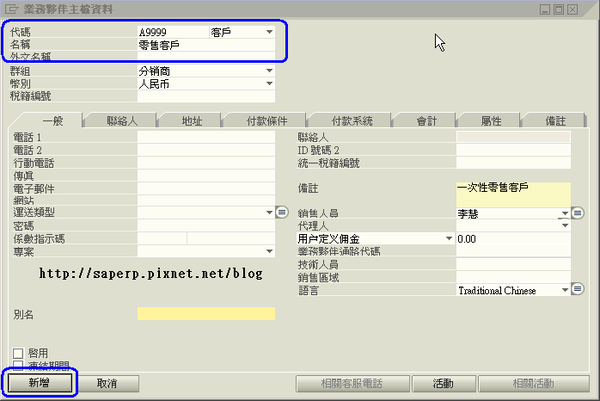
Task: Open the 客戶 type dropdown
Action: coord(269,32)
